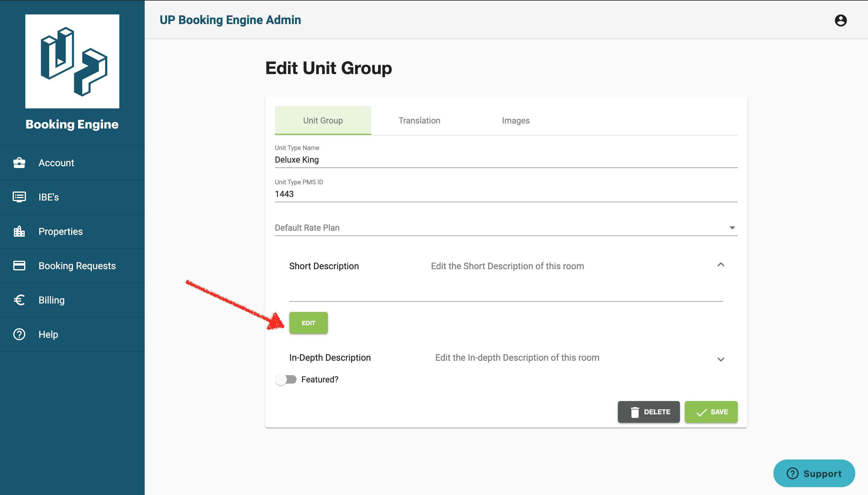Screen dimensions: 868x495
Task: Click the Help question mark icon
Action: (19, 334)
